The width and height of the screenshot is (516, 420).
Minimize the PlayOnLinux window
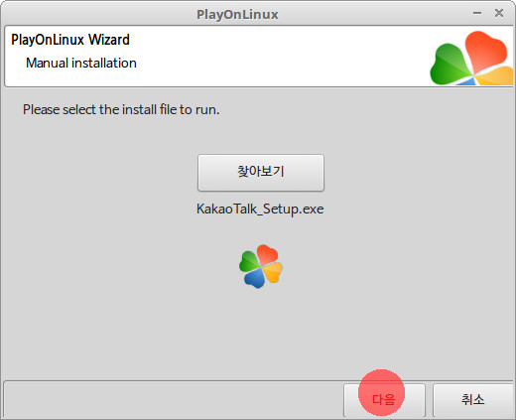pos(477,13)
